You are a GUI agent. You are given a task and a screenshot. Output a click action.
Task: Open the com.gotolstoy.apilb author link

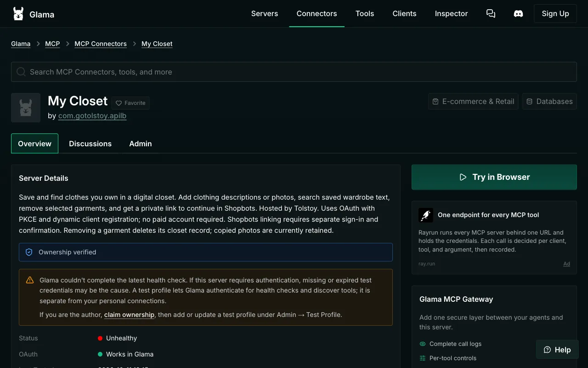pyautogui.click(x=92, y=116)
